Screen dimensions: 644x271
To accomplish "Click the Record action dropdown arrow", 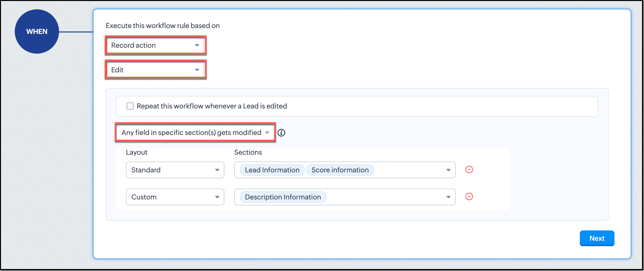I will click(x=197, y=45).
